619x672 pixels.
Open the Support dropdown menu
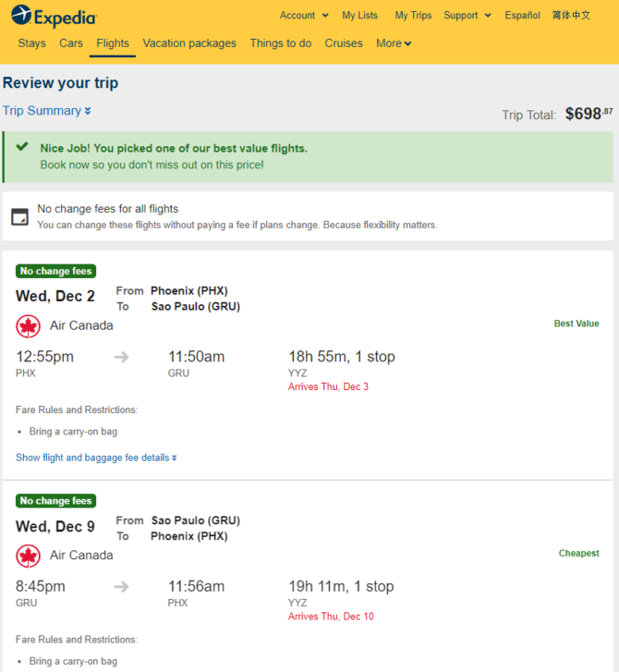pyautogui.click(x=467, y=16)
